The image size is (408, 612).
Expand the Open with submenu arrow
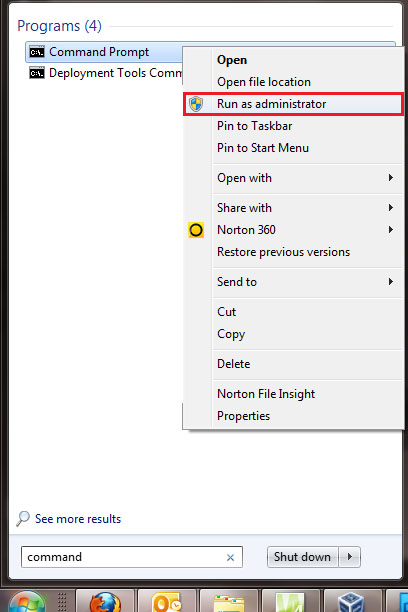point(390,178)
